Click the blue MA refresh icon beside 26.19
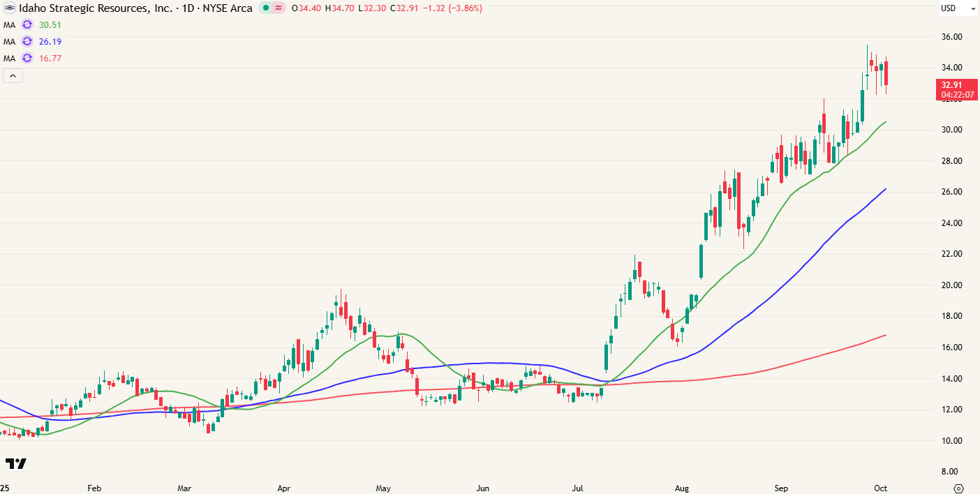The width and height of the screenshot is (980, 494). pyautogui.click(x=27, y=41)
